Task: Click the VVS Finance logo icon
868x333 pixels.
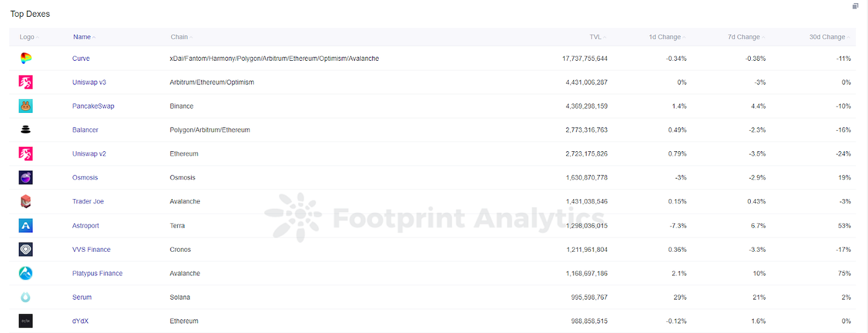Action: pyautogui.click(x=25, y=249)
